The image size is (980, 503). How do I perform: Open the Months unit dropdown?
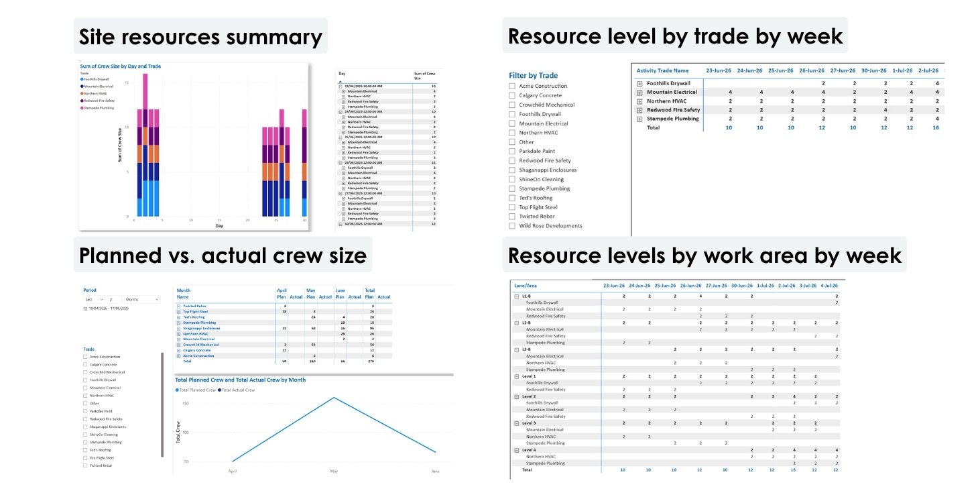(x=142, y=299)
